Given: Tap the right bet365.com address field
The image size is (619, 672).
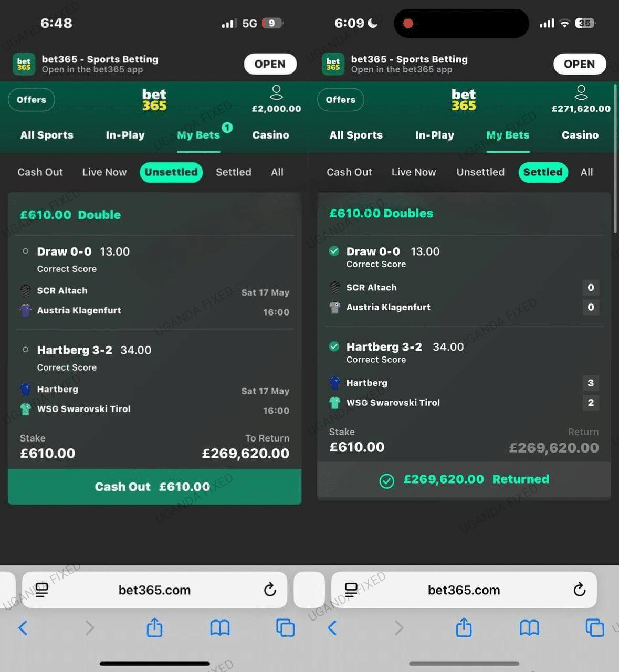Looking at the screenshot, I should (464, 590).
